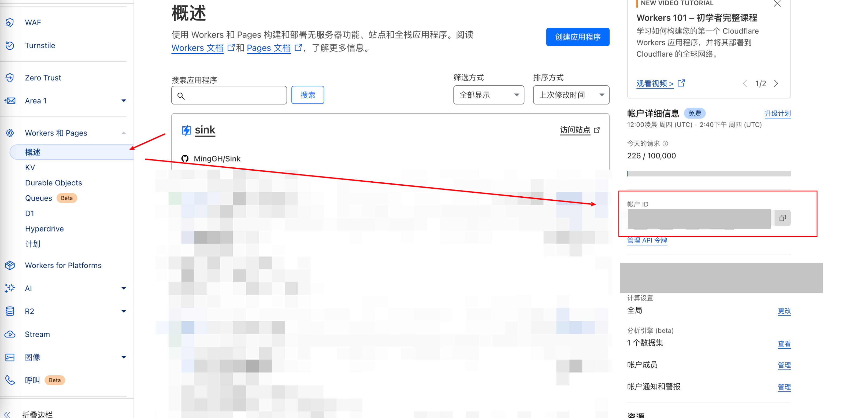
Task: Click the magnifier icon in search box
Action: [181, 96]
